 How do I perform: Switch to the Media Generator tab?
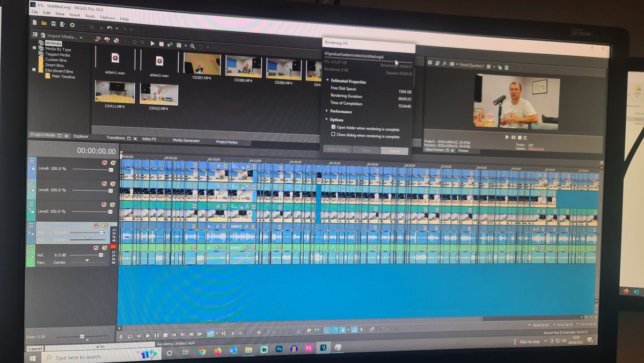[186, 140]
